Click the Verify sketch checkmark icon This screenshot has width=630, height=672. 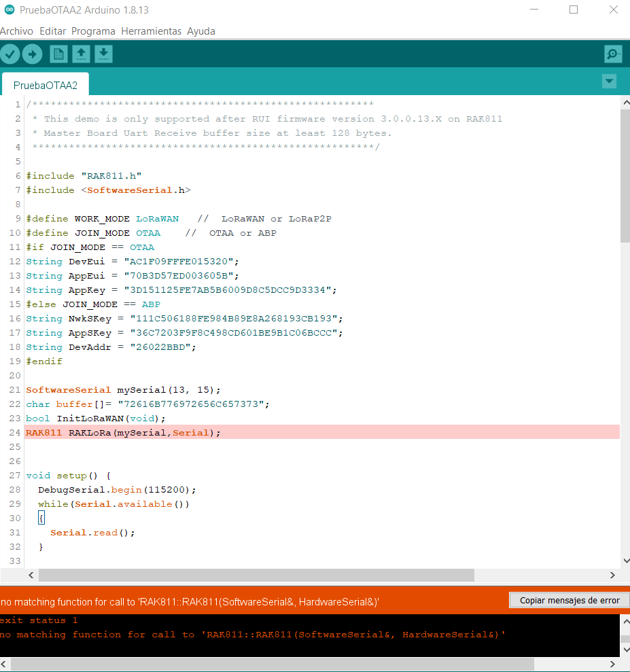pyautogui.click(x=10, y=54)
